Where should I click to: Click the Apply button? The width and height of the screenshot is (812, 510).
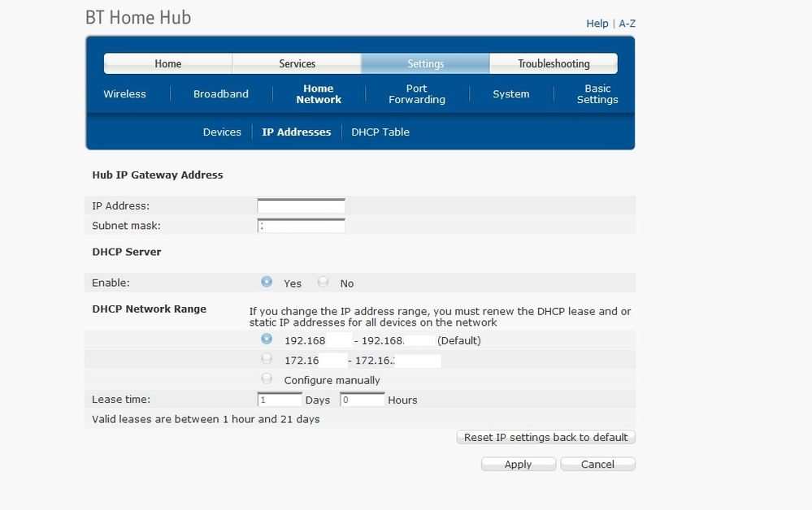[x=518, y=465]
